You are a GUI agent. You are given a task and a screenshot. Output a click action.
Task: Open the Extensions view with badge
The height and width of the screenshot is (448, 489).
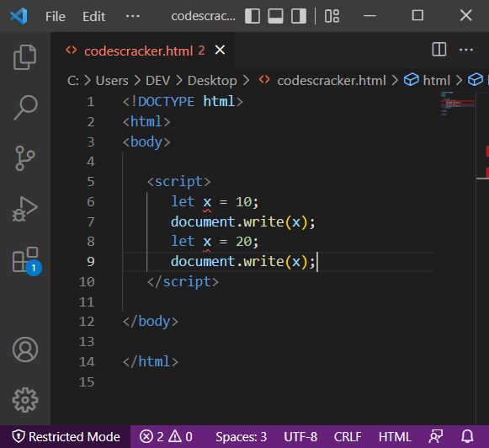pyautogui.click(x=26, y=261)
